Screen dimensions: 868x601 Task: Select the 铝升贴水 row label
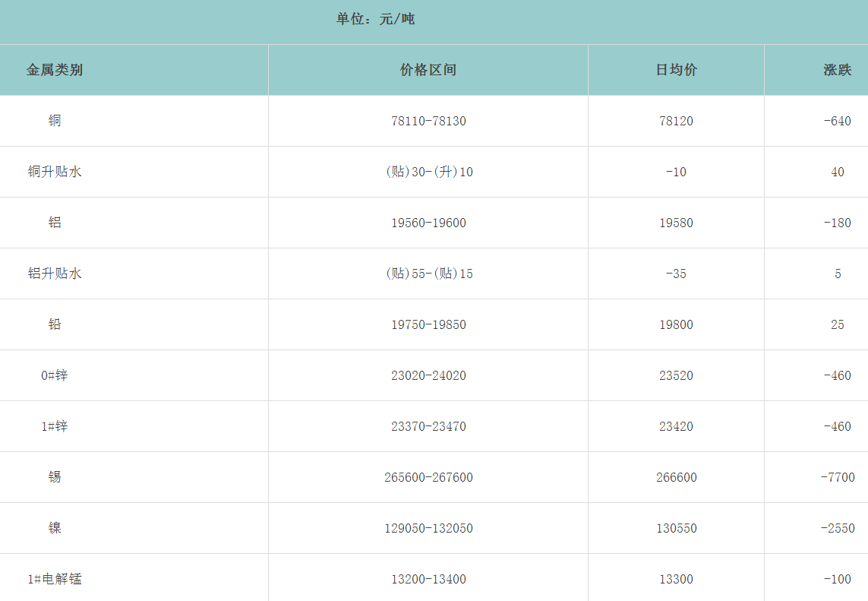55,274
